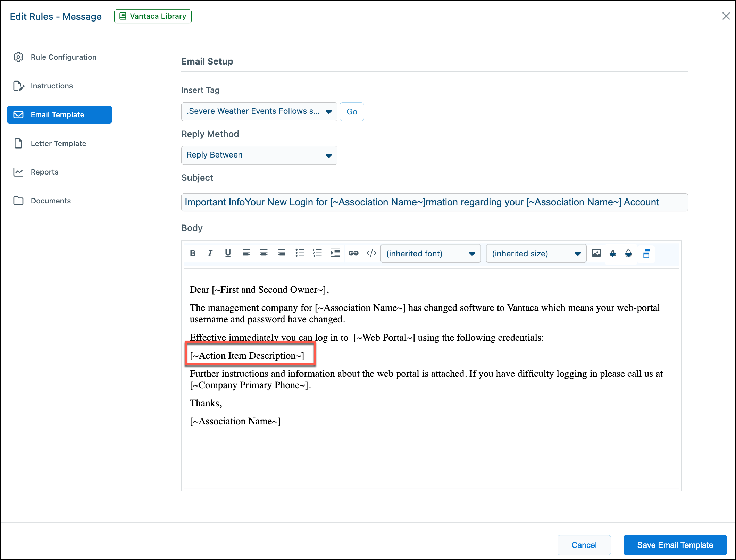Click the 'Dear [~First and Second Owner~]' line
Viewport: 736px width, 560px height.
tap(259, 290)
